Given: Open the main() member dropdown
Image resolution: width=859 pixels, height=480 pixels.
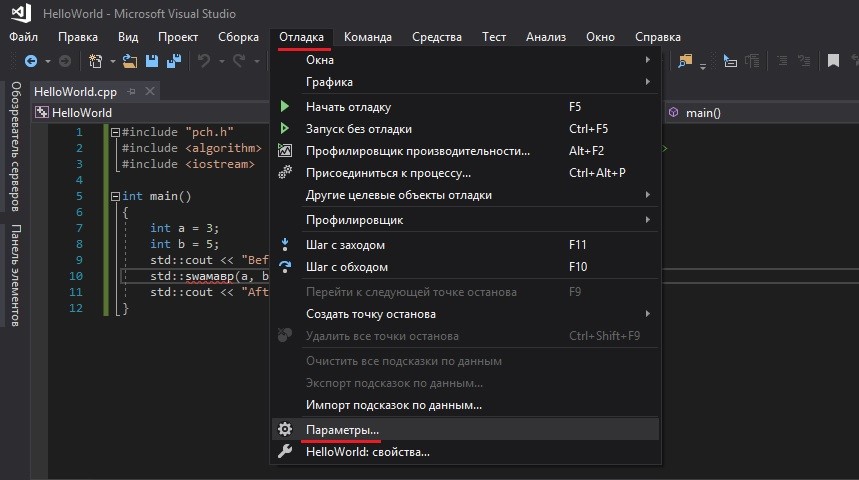Looking at the screenshot, I should (x=760, y=113).
